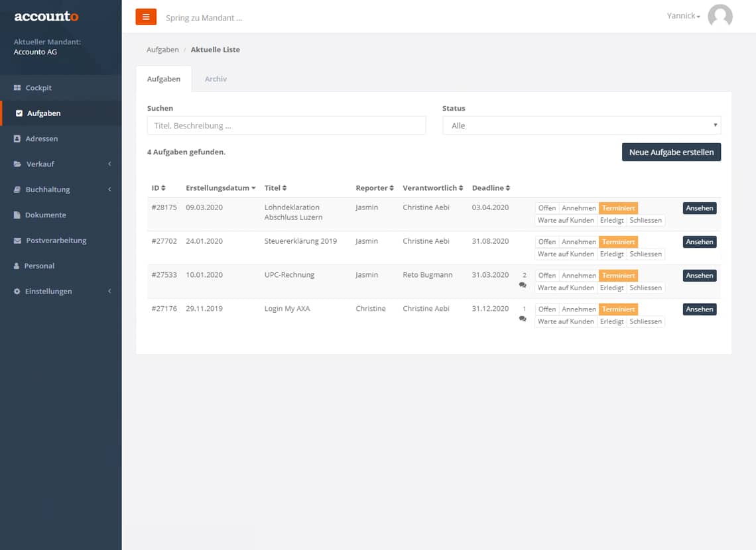Click the reporter name Christine

[370, 309]
